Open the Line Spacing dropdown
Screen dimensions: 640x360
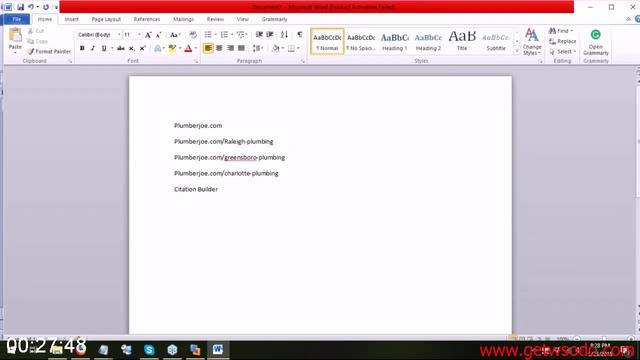coord(258,49)
